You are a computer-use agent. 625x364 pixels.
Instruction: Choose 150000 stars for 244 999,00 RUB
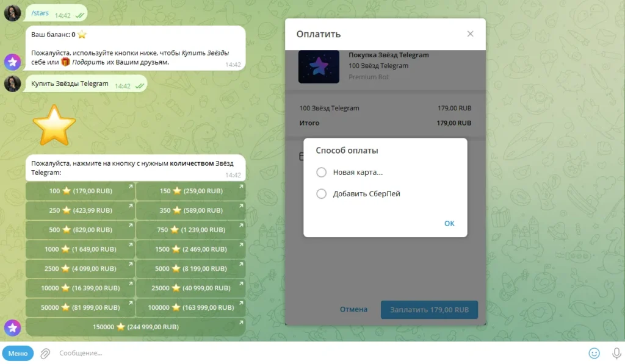pos(135,327)
